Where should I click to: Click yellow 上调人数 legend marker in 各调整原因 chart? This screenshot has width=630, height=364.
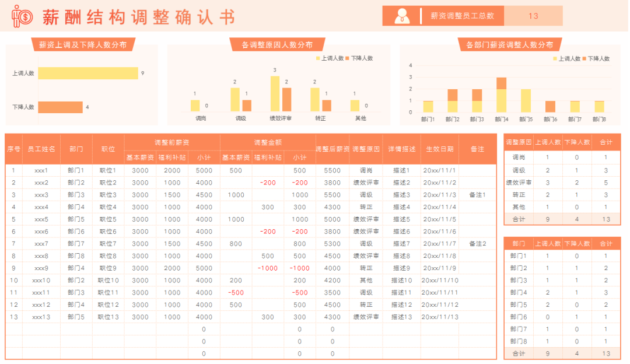(x=318, y=58)
